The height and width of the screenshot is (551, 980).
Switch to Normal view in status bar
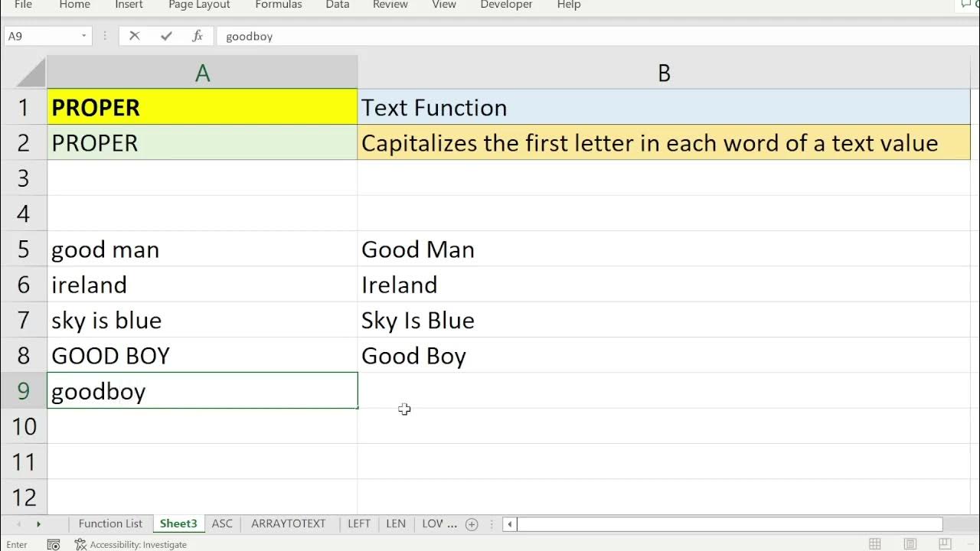tap(874, 544)
